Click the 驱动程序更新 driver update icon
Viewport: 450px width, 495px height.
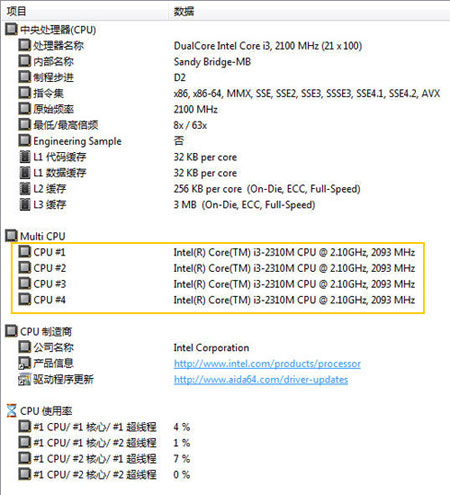[x=24, y=379]
